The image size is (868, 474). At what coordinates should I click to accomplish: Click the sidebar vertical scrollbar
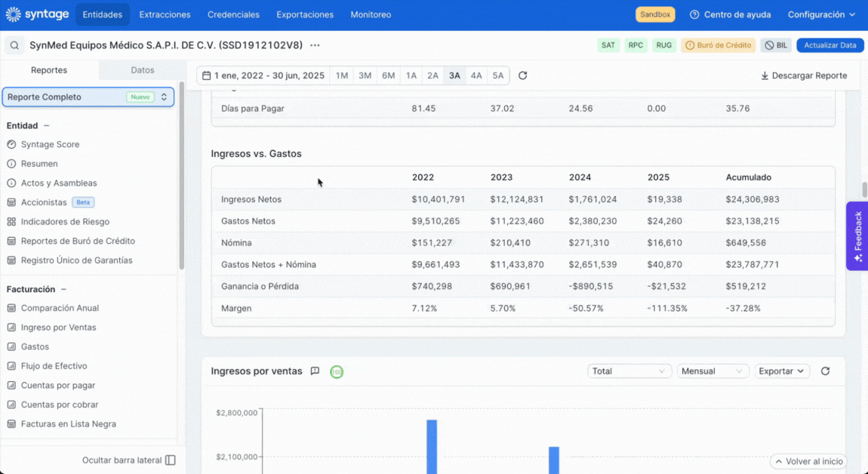182,176
